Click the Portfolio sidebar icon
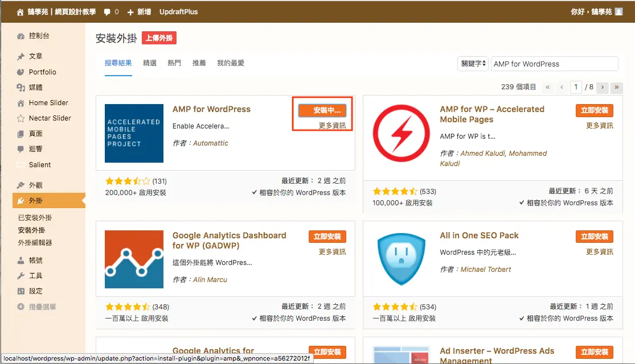The image size is (635, 364). click(x=21, y=72)
